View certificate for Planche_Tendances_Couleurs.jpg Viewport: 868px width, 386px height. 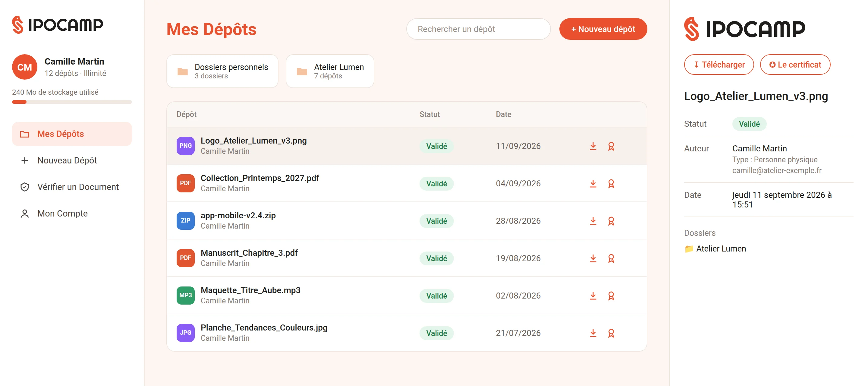[x=611, y=333]
